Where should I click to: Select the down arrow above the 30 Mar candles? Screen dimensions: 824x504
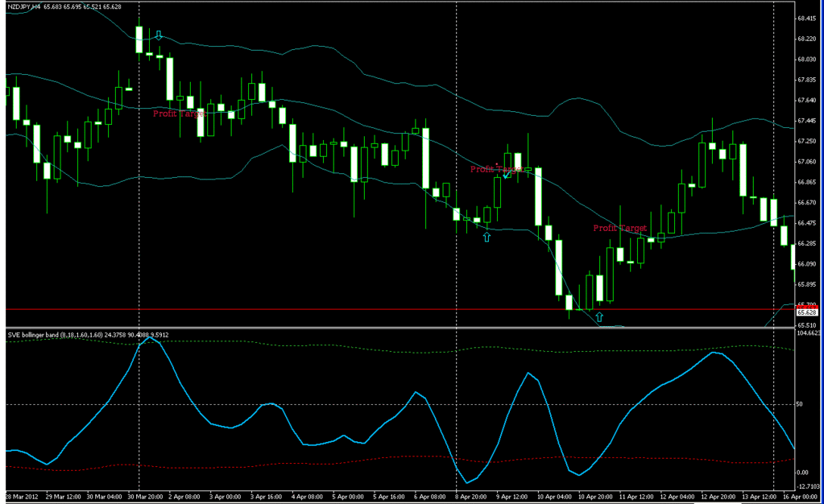[158, 35]
